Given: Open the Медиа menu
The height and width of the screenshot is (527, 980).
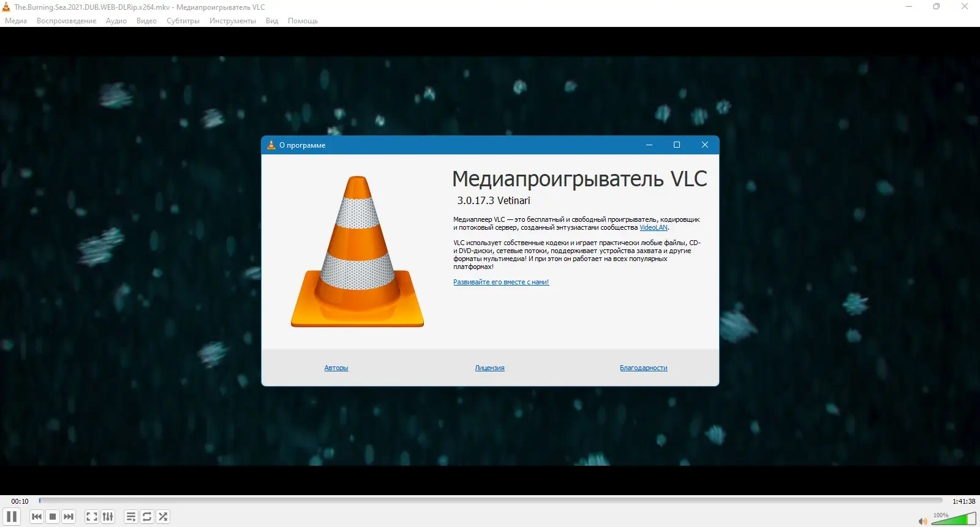Looking at the screenshot, I should click(x=16, y=21).
